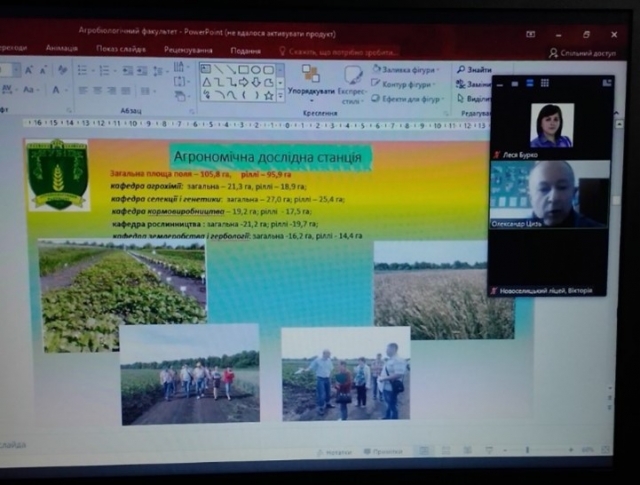Select the five-point star shape

click(x=269, y=96)
